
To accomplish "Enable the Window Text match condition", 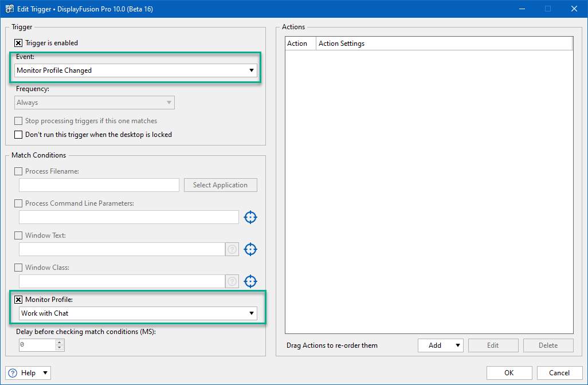I will [x=18, y=235].
